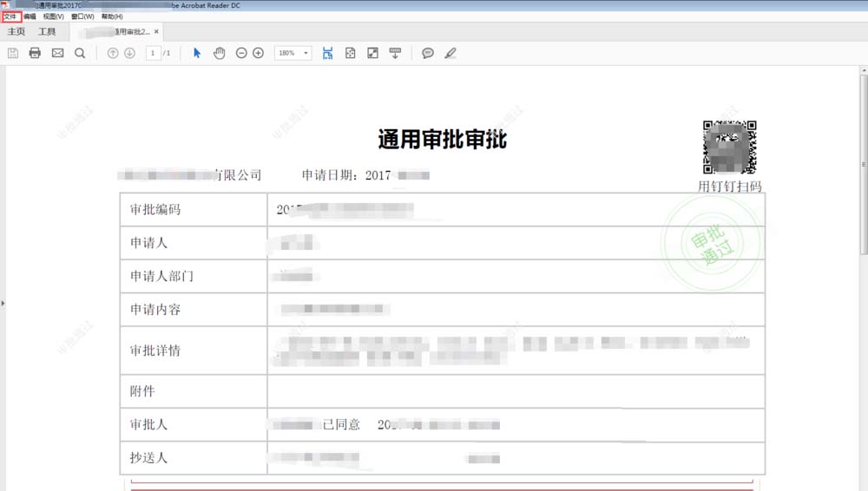Click the 申请内容 row label
The height and width of the screenshot is (491, 868).
(x=155, y=310)
